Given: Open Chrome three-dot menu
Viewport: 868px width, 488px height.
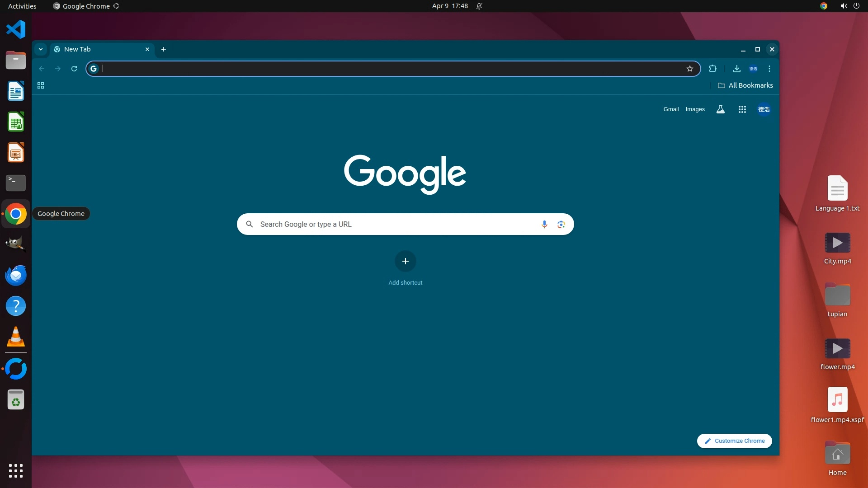Looking at the screenshot, I should (769, 69).
